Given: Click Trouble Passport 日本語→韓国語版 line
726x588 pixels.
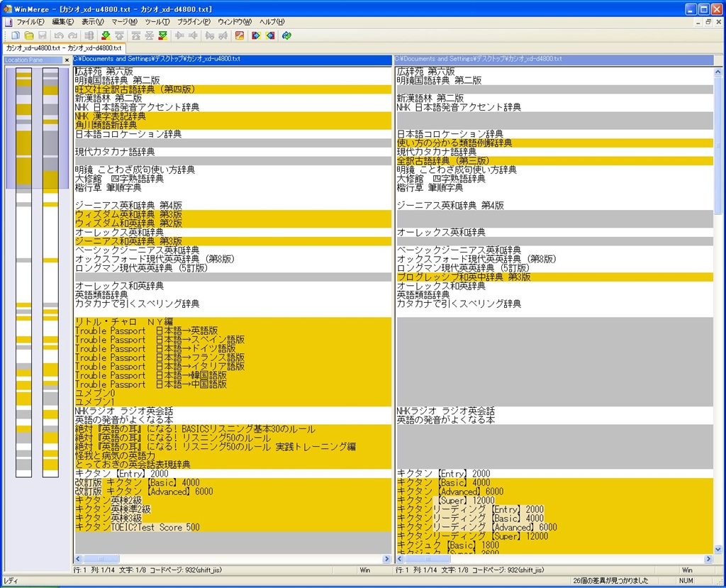Looking at the screenshot, I should 233,376.
